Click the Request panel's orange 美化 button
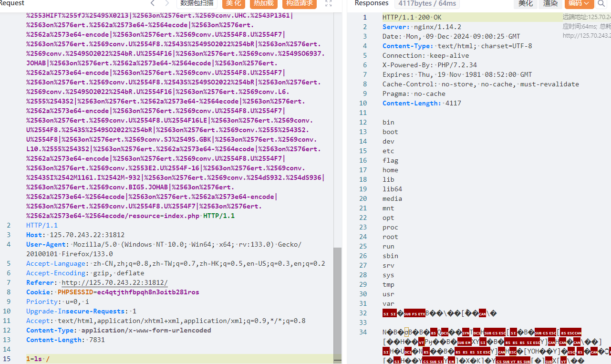The width and height of the screenshot is (611, 364). tap(233, 3)
